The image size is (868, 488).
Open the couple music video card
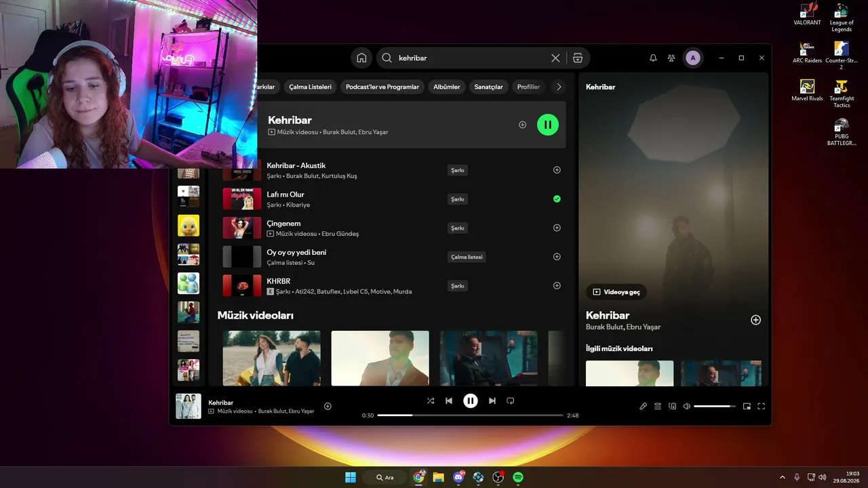coord(272,358)
